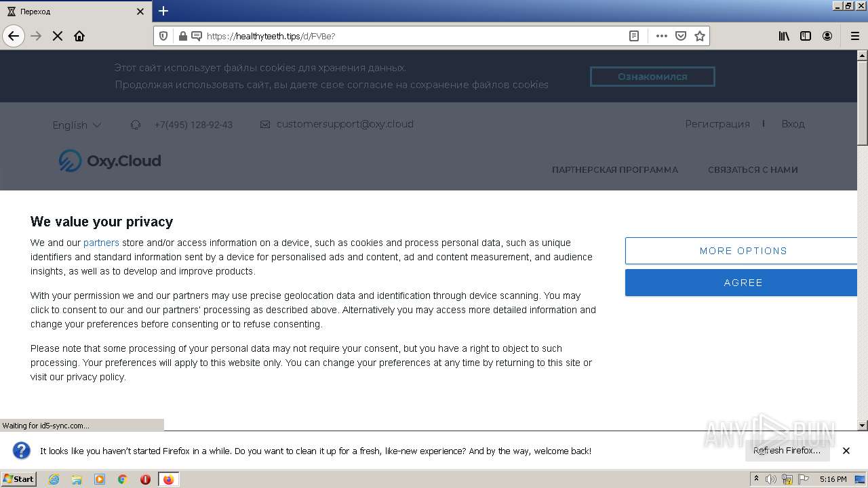Open the volume control in system tray

click(x=771, y=479)
